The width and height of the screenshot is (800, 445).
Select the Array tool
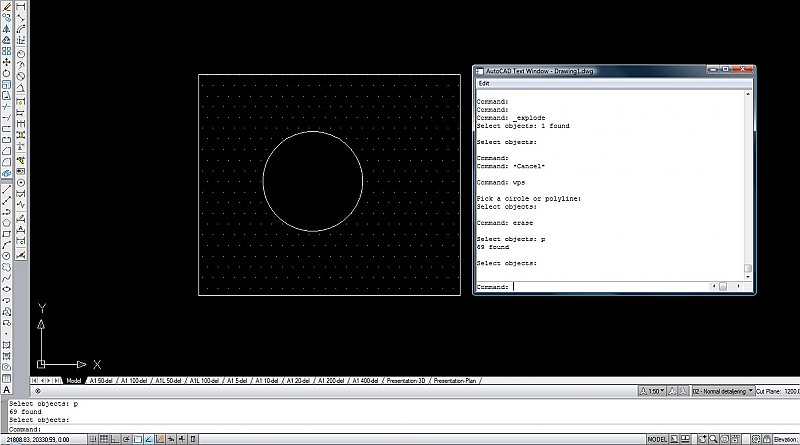point(7,51)
